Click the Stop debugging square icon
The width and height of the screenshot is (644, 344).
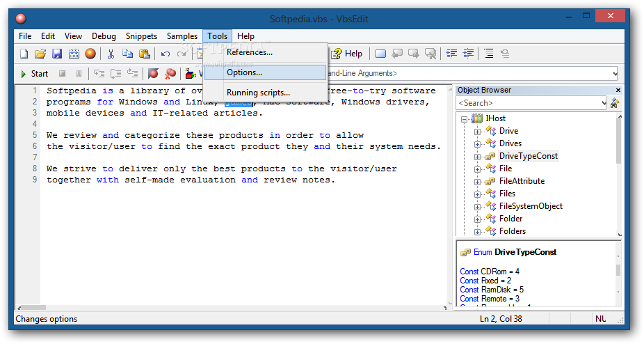[x=63, y=74]
